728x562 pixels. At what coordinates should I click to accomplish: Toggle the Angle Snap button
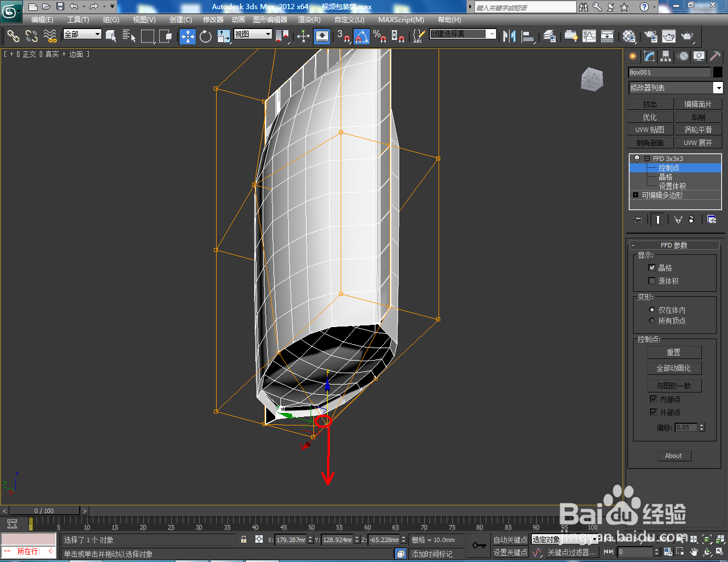(362, 36)
